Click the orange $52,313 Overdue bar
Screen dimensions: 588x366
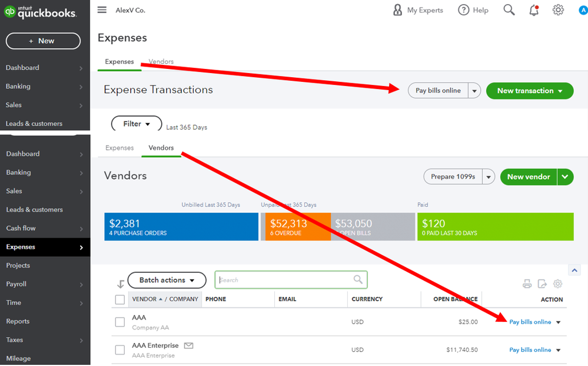point(298,227)
